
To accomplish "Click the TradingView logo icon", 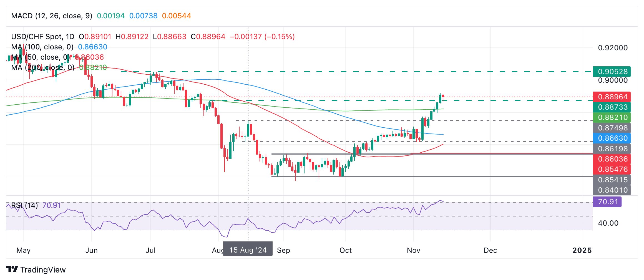I will 12,269.
